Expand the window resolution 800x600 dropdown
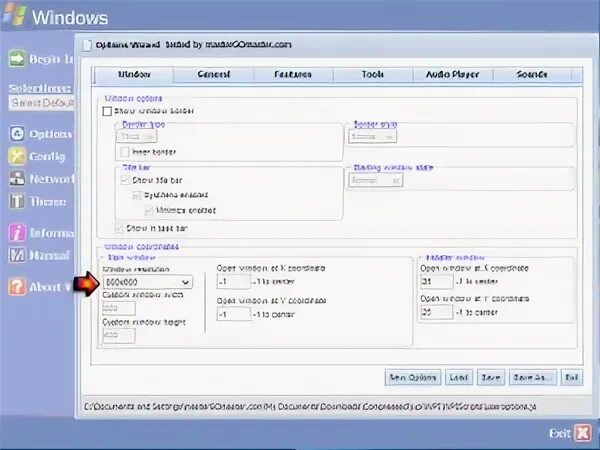 (x=148, y=282)
